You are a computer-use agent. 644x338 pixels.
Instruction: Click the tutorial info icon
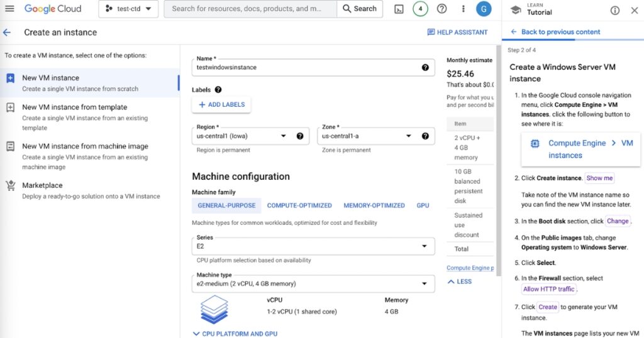pyautogui.click(x=615, y=11)
